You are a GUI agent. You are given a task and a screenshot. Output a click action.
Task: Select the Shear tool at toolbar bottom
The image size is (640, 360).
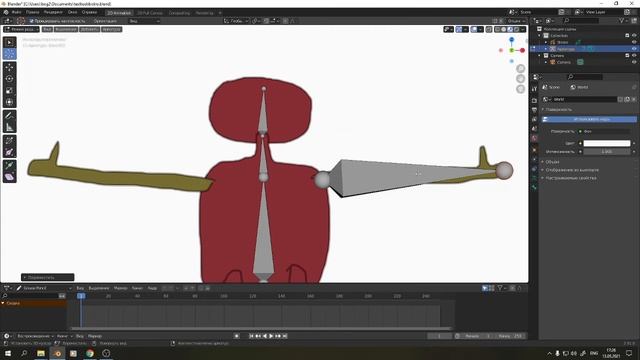[9, 178]
